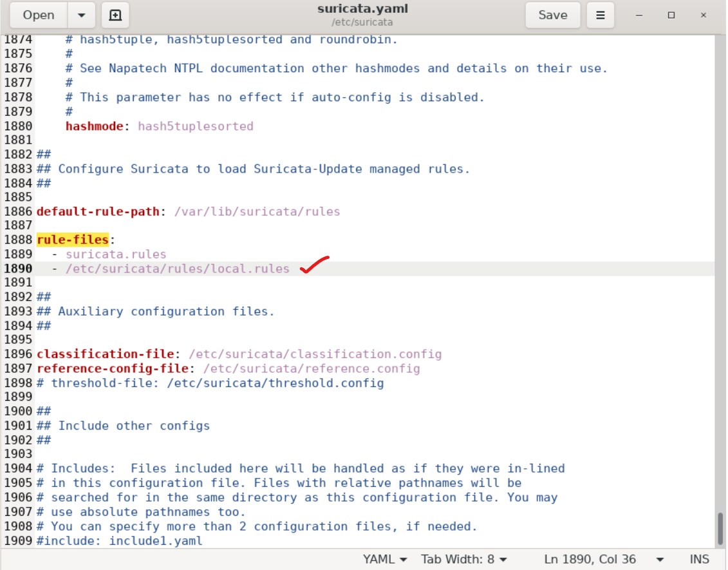
Task: Expand the recent files dropdown arrow
Action: (82, 15)
